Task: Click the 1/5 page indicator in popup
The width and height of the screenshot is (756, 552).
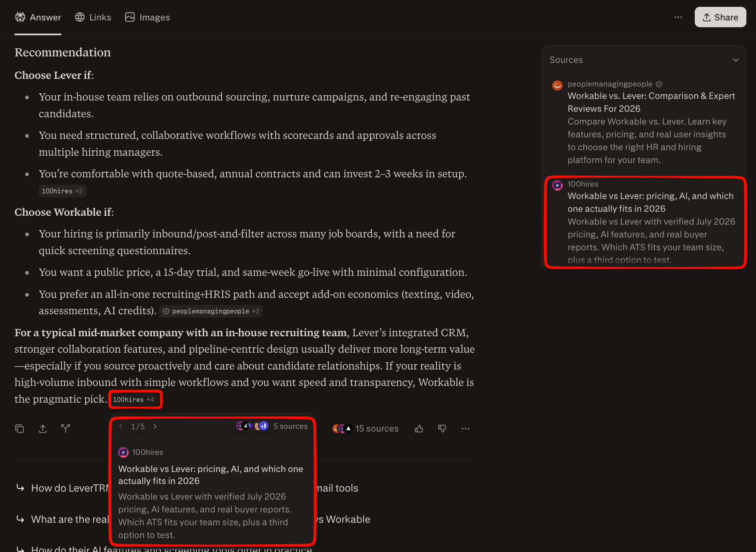Action: tap(138, 426)
